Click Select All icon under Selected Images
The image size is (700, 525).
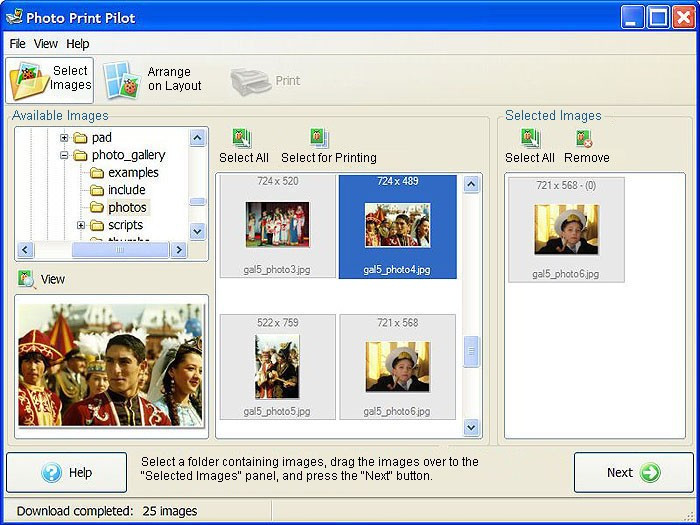coord(530,138)
